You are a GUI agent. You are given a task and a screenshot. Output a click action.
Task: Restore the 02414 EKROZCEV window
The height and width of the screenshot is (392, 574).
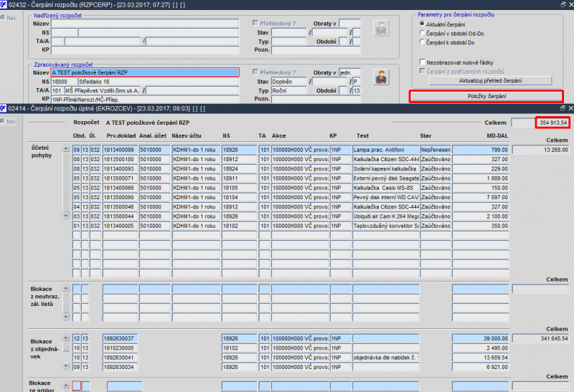(x=563, y=108)
